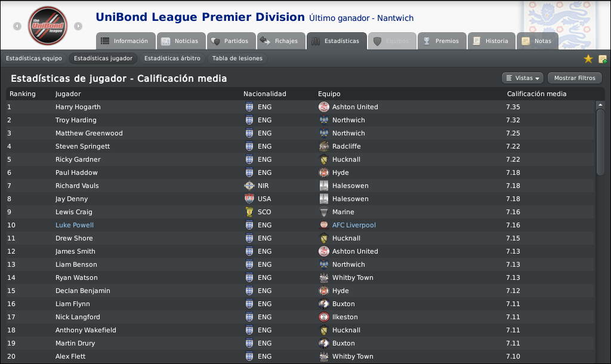The width and height of the screenshot is (611, 364).
Task: Switch to the Partidos tab
Action: (232, 41)
